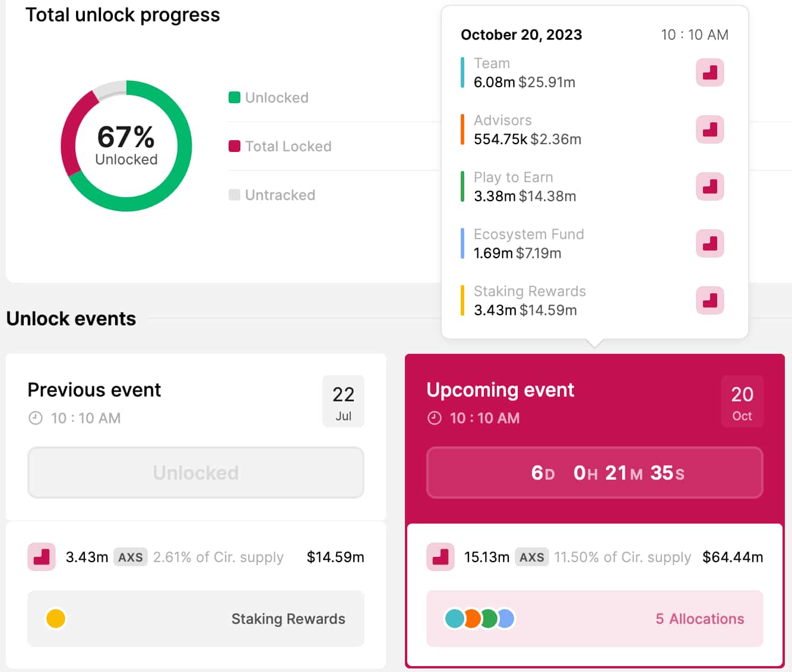Select the Staking Rewards chart icon
The width and height of the screenshot is (792, 672).
(710, 300)
